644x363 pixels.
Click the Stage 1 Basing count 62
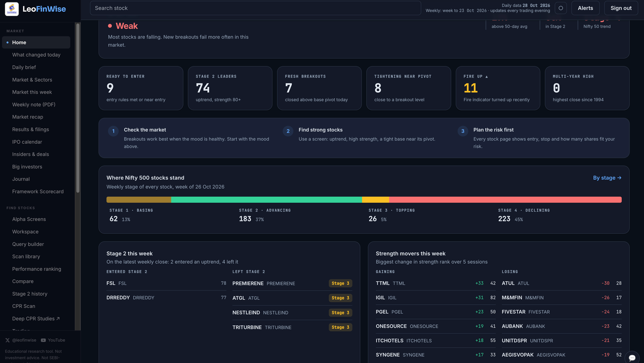(114, 219)
